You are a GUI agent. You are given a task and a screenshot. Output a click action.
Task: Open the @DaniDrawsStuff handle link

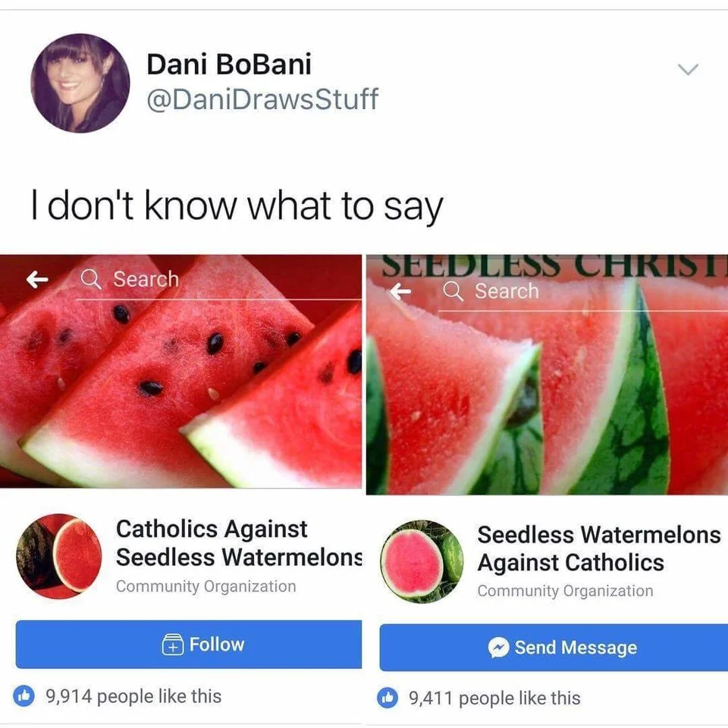(x=262, y=99)
